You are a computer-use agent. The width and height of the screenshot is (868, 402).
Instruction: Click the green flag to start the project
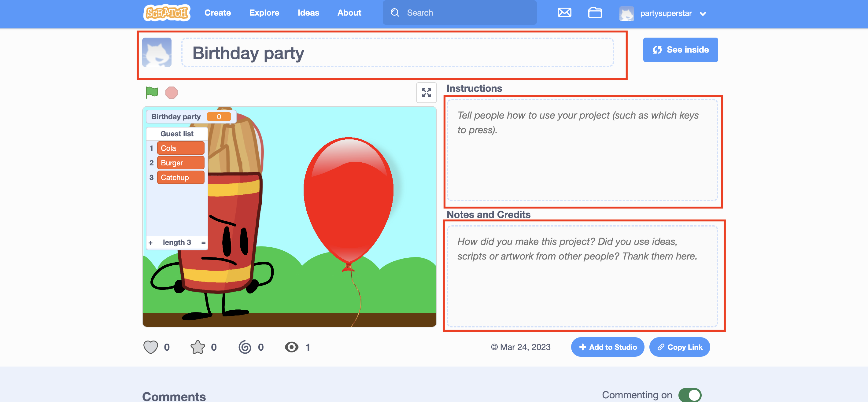152,92
